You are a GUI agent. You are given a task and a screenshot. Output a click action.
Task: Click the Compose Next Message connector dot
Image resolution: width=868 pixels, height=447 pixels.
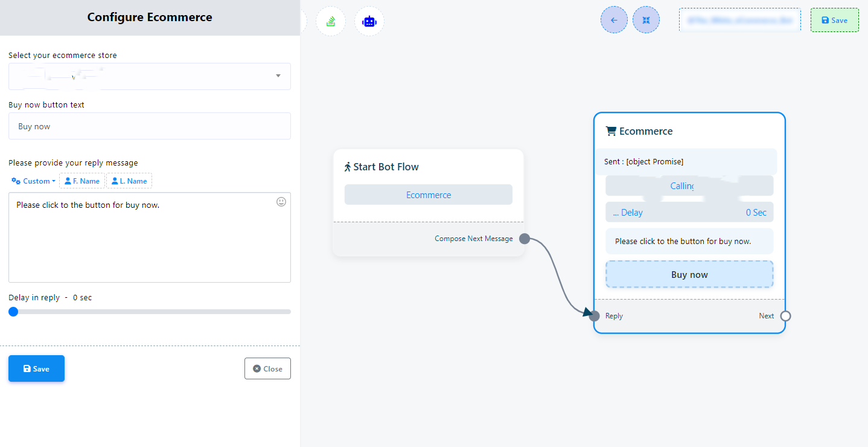(x=525, y=239)
